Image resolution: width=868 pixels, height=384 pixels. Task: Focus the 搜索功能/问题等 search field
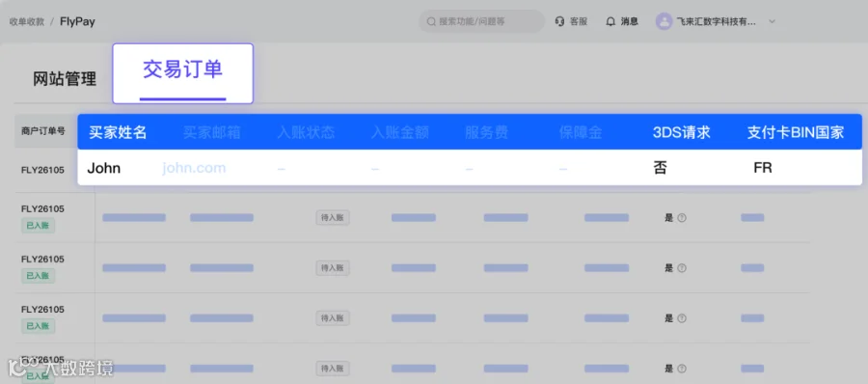coord(481,21)
